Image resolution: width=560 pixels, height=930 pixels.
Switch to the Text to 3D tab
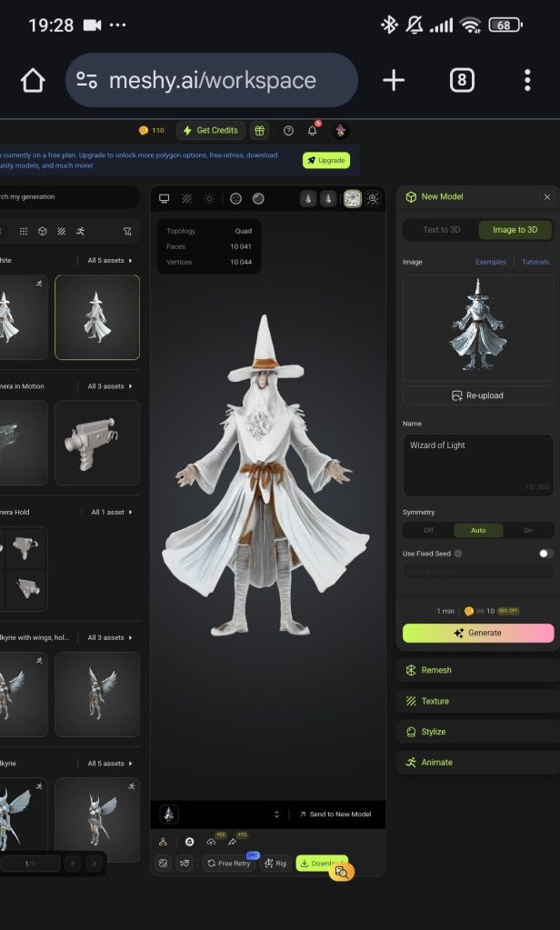[441, 230]
